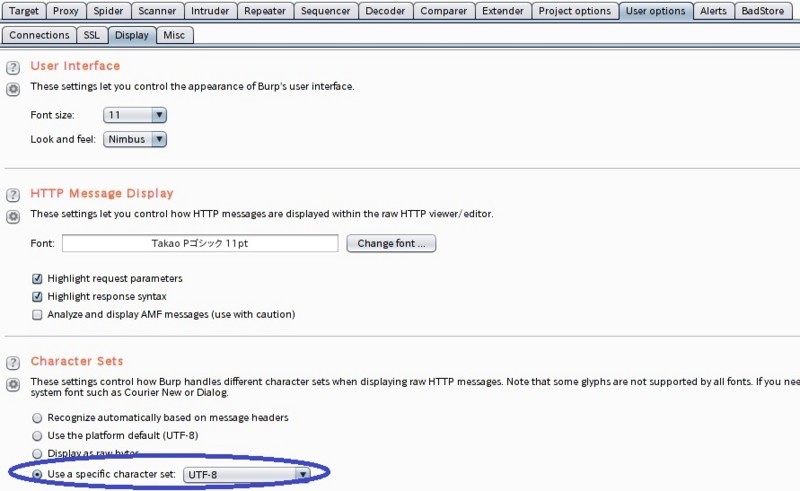Toggle Highlight response syntax checkbox
Screen dimensions: 800x491
click(37, 297)
